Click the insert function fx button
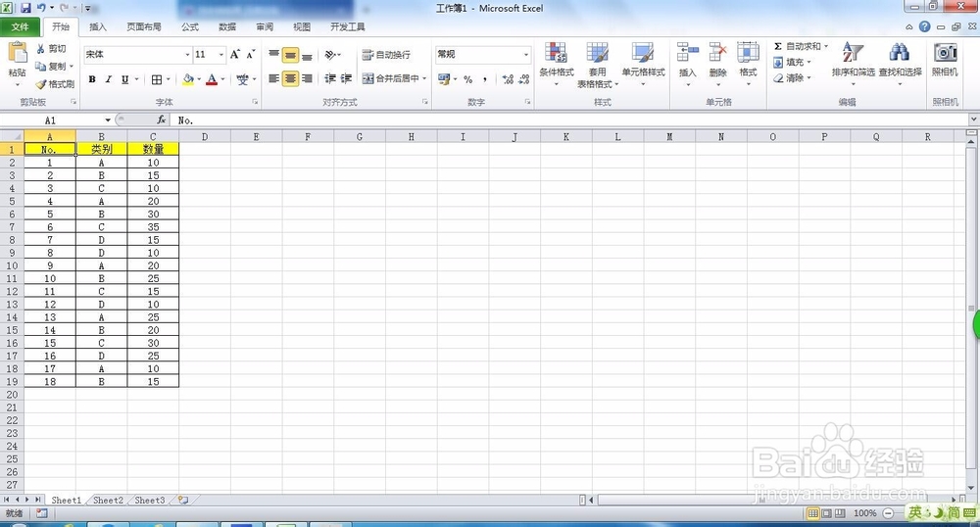 point(162,120)
